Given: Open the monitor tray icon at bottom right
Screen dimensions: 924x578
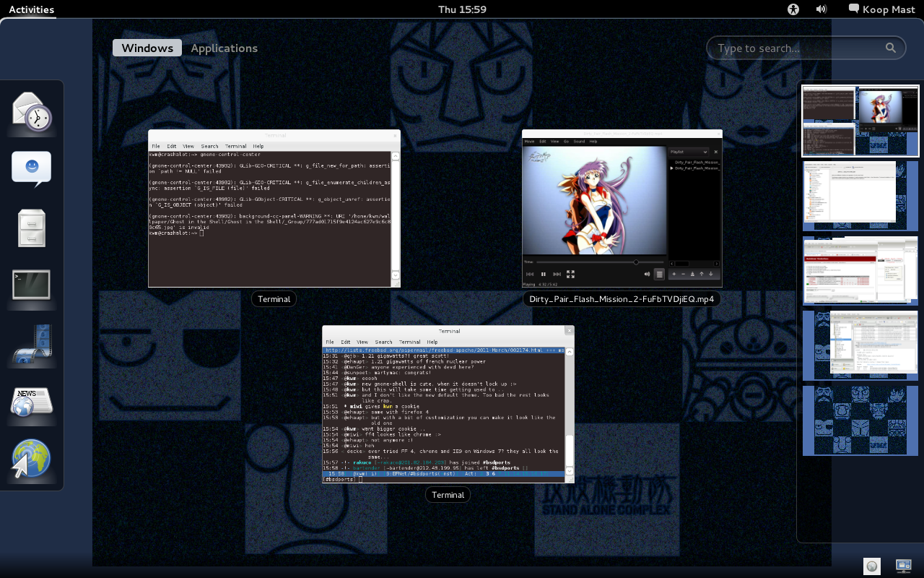Looking at the screenshot, I should pyautogui.click(x=903, y=566).
